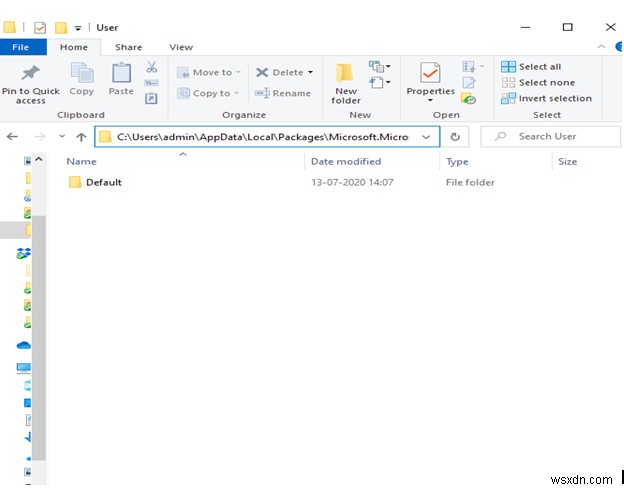
Task: Switch to the Home ribbon tab
Action: pos(74,47)
